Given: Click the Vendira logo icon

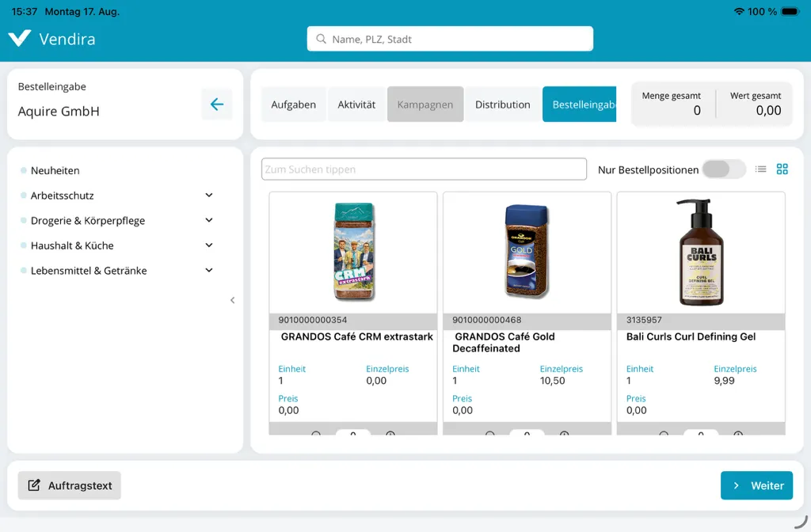Looking at the screenshot, I should [20, 39].
